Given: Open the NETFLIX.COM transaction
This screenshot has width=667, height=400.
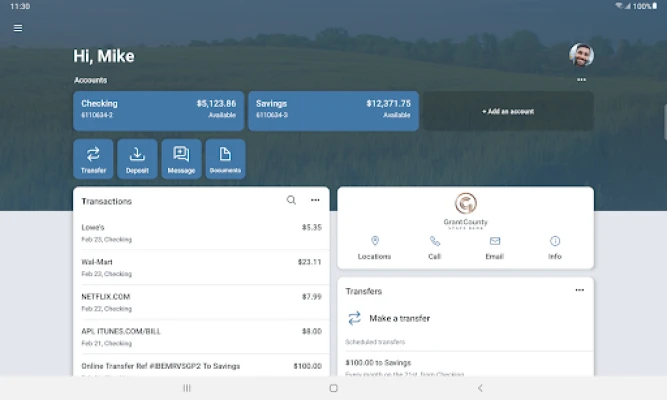Looking at the screenshot, I should pos(201,302).
